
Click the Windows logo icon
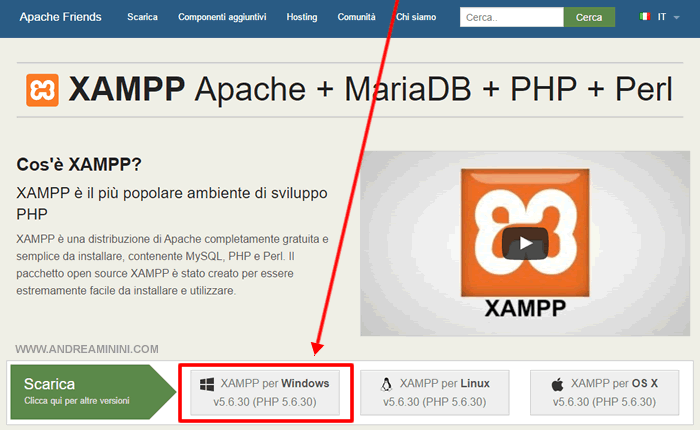[207, 383]
